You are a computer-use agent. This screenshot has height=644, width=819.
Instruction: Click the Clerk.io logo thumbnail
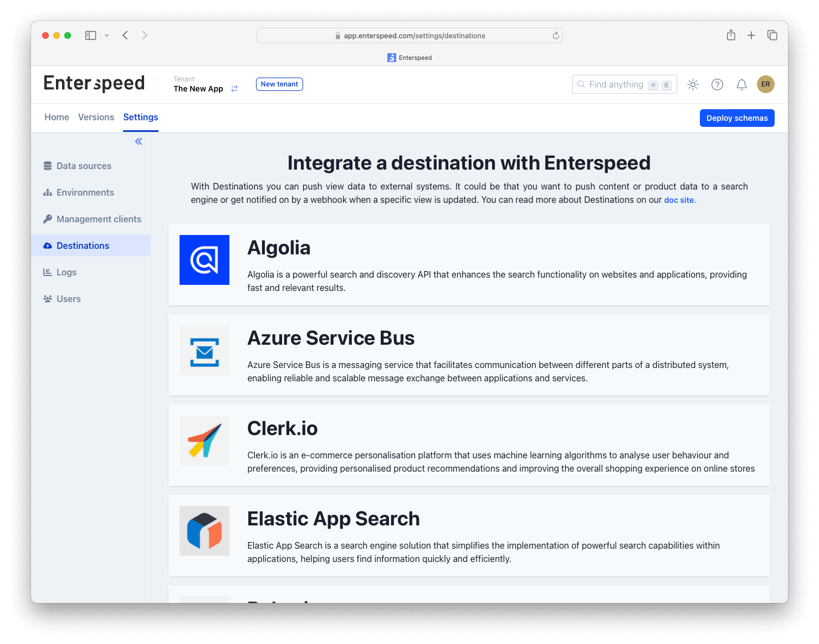click(x=204, y=441)
